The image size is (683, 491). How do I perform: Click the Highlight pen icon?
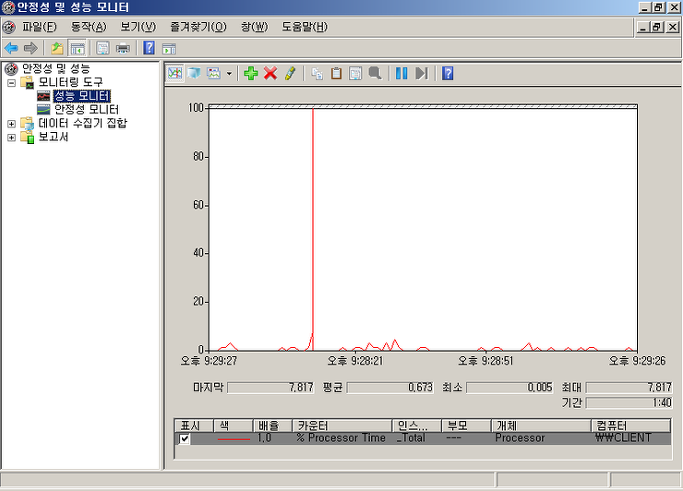click(x=290, y=73)
